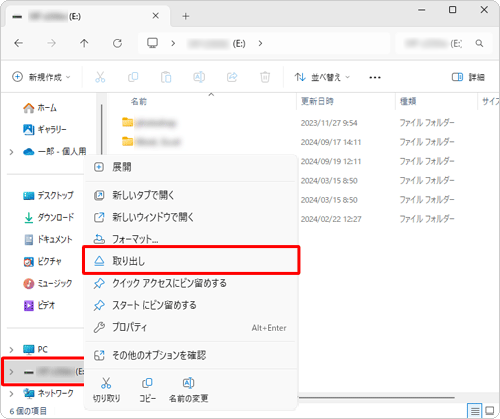Navigate up one folder level
This screenshot has height=419, width=500.
[84, 43]
